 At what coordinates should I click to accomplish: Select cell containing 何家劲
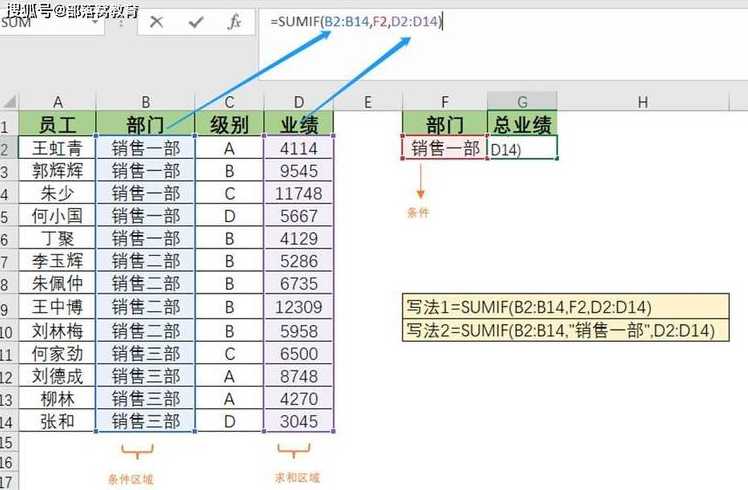pyautogui.click(x=57, y=353)
